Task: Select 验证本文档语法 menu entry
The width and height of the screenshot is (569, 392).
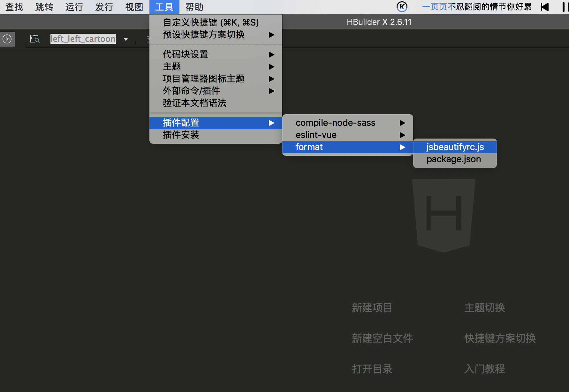Action: [216, 103]
